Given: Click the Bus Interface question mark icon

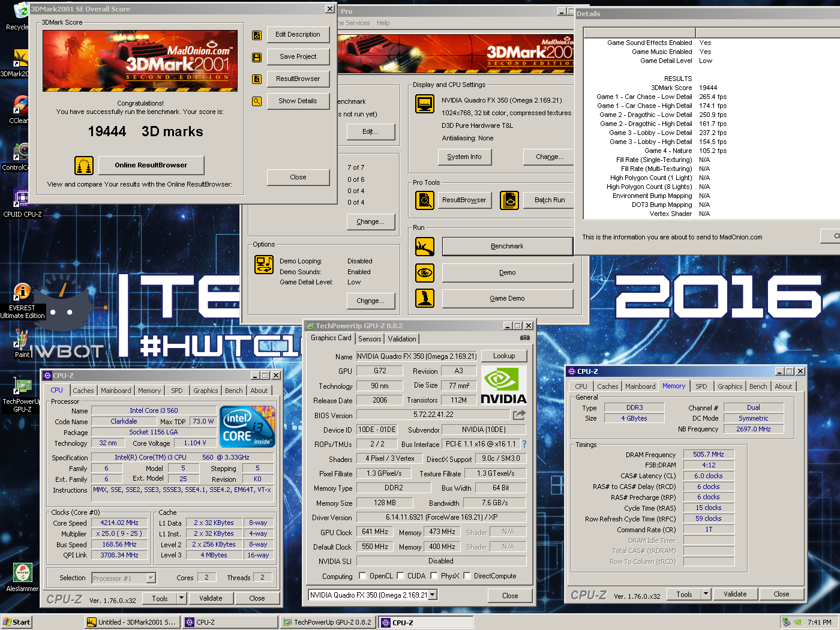Looking at the screenshot, I should pos(524,444).
